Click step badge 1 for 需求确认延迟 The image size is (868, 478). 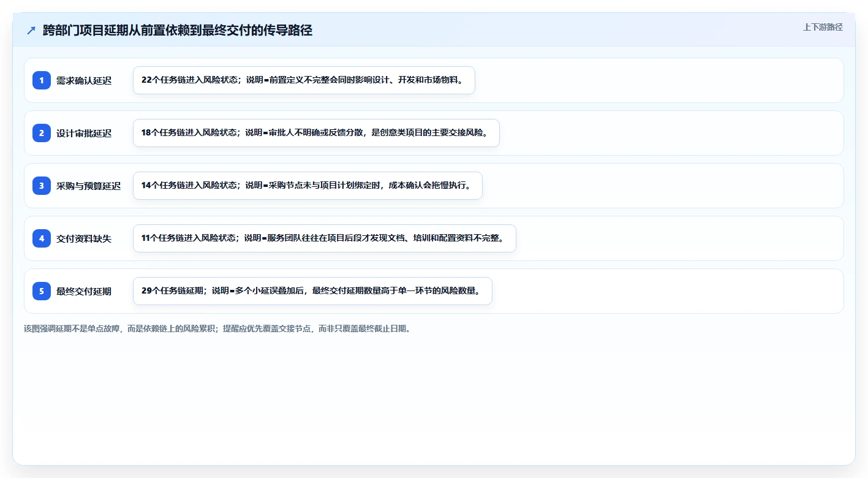click(42, 80)
